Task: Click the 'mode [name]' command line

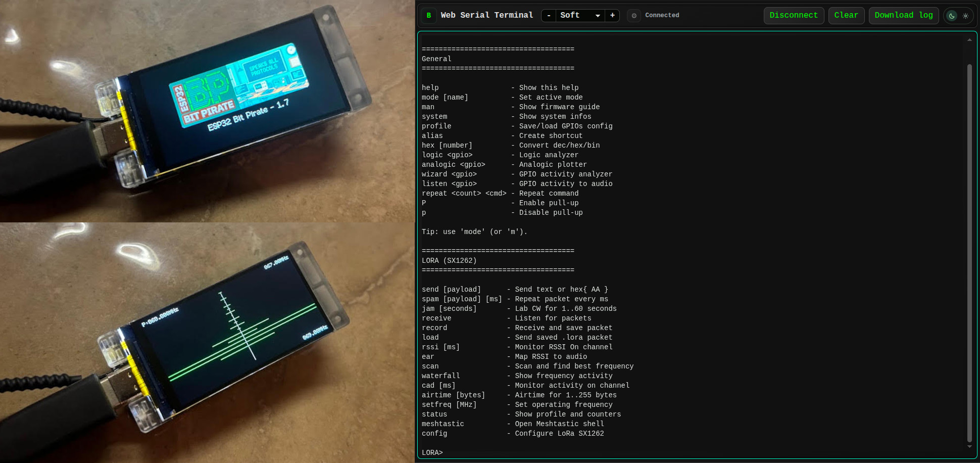Action: [x=502, y=98]
